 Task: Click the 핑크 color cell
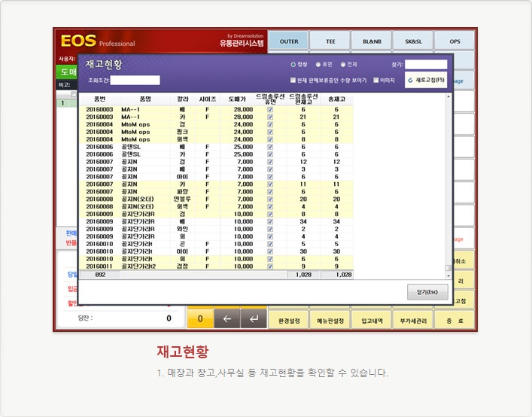point(182,132)
